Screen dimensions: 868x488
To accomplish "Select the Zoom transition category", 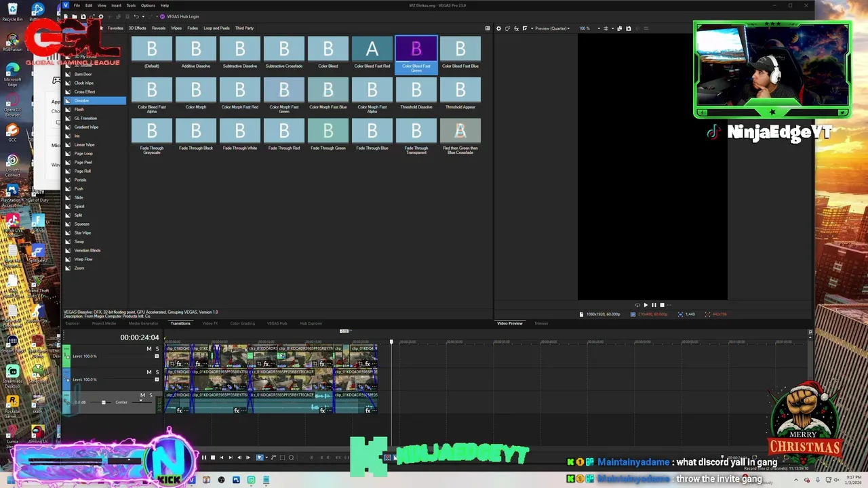I will click(x=79, y=268).
